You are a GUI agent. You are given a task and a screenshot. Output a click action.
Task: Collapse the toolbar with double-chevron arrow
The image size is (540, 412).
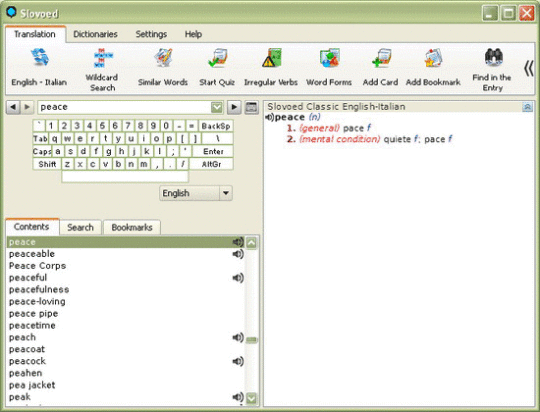528,68
